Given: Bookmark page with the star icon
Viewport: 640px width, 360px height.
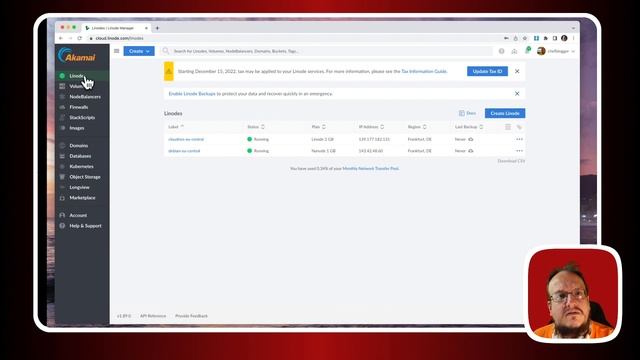Looking at the screenshot, I should tap(525, 38).
